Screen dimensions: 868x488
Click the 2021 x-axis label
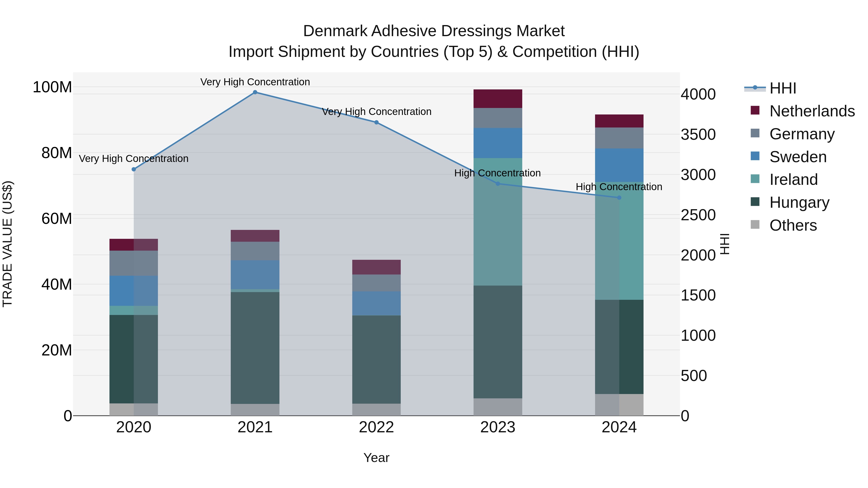[255, 427]
